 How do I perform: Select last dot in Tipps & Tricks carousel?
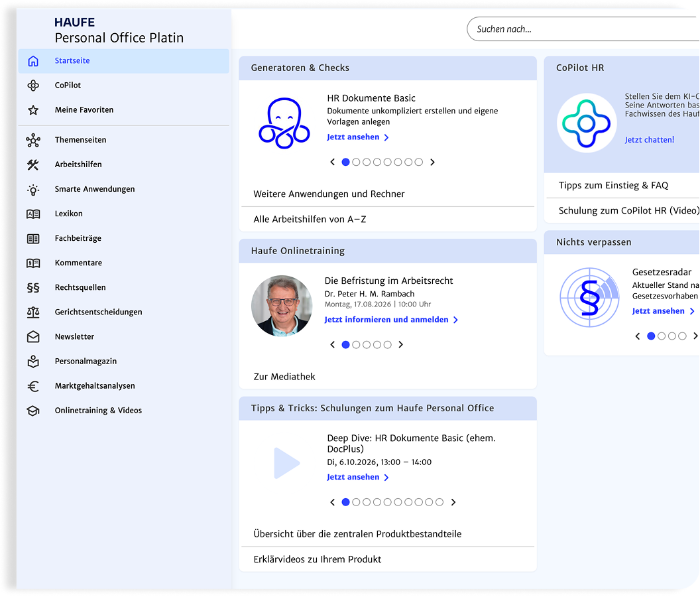[439, 502]
